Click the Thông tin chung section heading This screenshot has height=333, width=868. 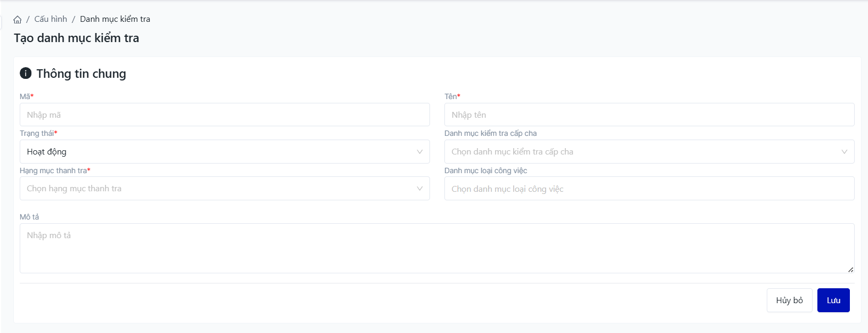(81, 74)
